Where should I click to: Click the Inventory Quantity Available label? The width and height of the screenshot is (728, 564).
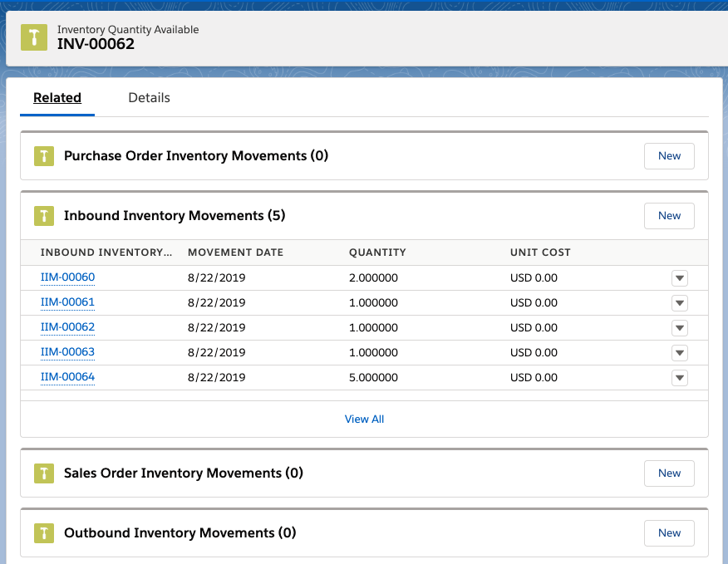pos(128,29)
